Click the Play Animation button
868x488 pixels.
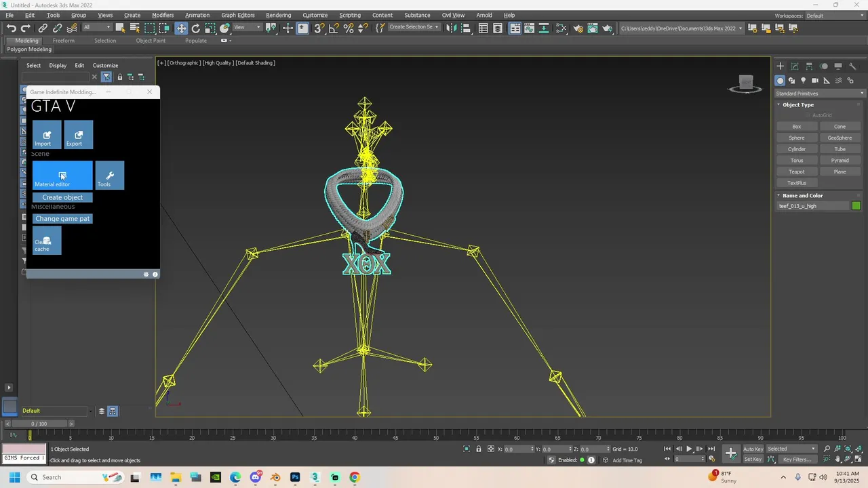tap(690, 449)
